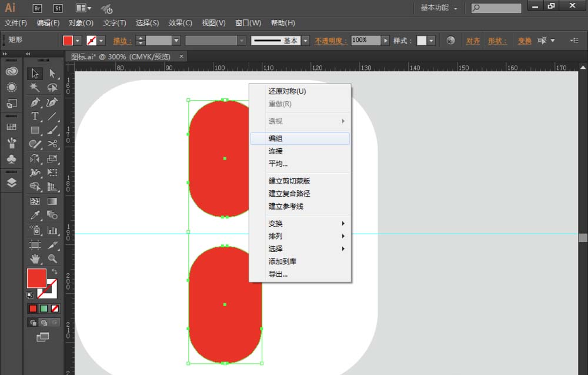Screen dimensions: 588x375
Task: Open 基本功能 workspace switcher
Action: (439, 8)
